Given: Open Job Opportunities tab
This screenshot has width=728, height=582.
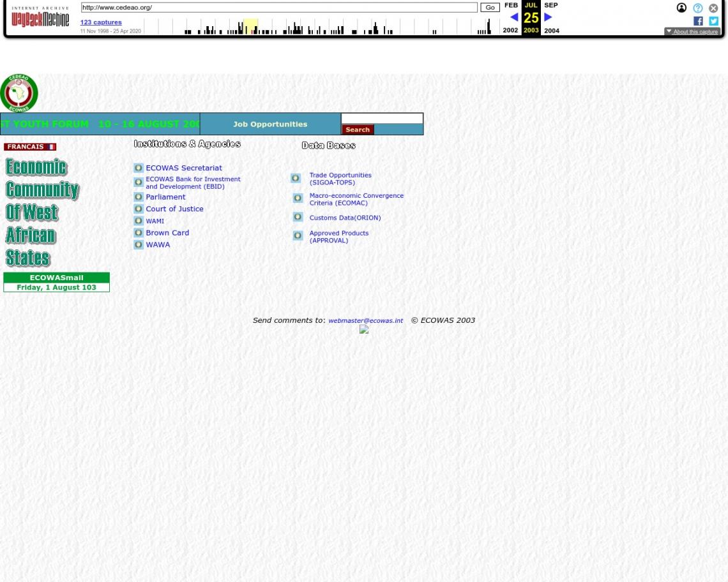Looking at the screenshot, I should [270, 124].
